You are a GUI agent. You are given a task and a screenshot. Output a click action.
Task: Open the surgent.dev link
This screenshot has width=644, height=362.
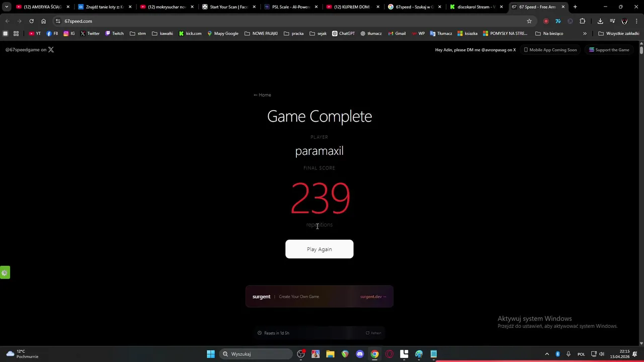coord(373,297)
